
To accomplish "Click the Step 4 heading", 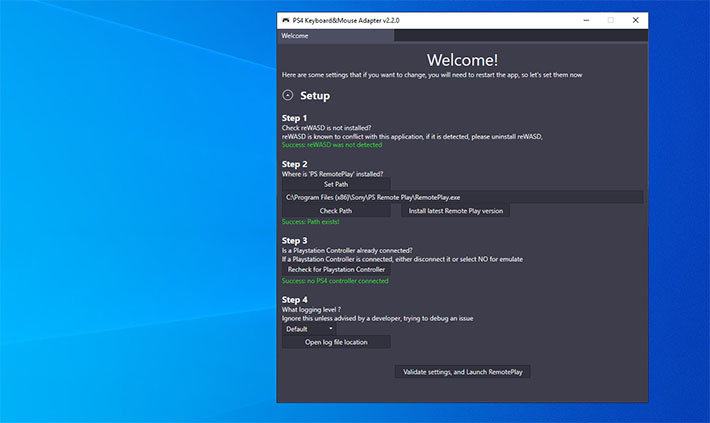I will pyautogui.click(x=294, y=300).
